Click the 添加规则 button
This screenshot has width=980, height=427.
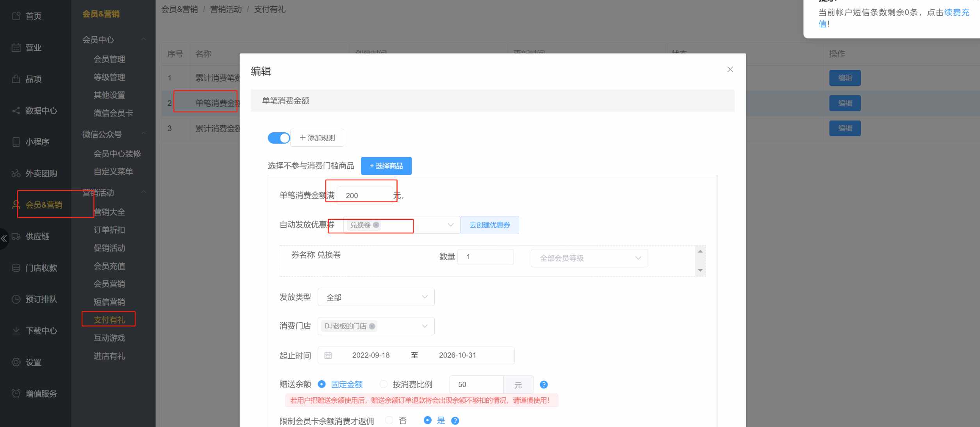(x=317, y=138)
